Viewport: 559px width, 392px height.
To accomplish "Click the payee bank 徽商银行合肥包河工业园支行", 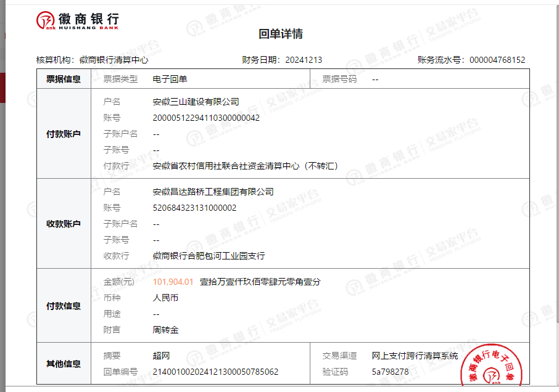I will coord(209,256).
